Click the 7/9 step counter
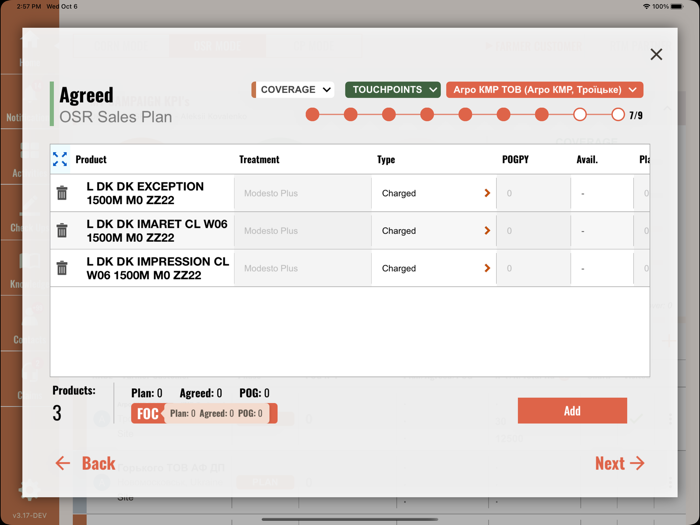Image resolution: width=700 pixels, height=525 pixels. [x=636, y=116]
